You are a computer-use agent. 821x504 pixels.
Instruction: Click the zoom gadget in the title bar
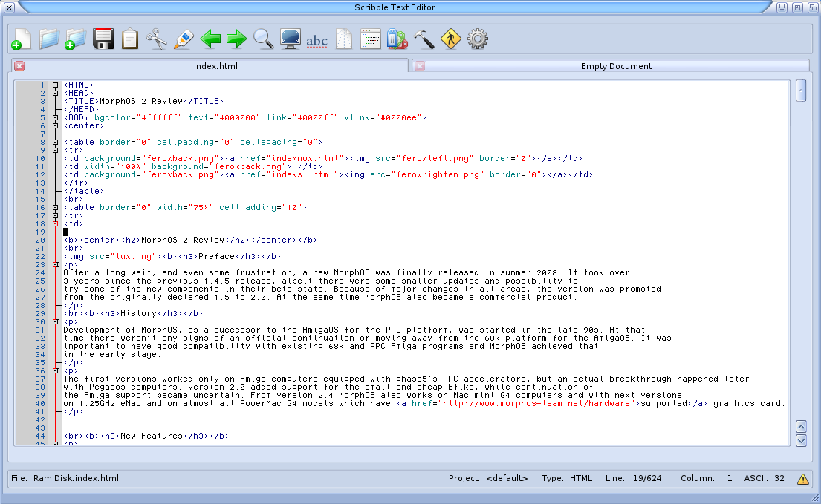[x=797, y=7]
